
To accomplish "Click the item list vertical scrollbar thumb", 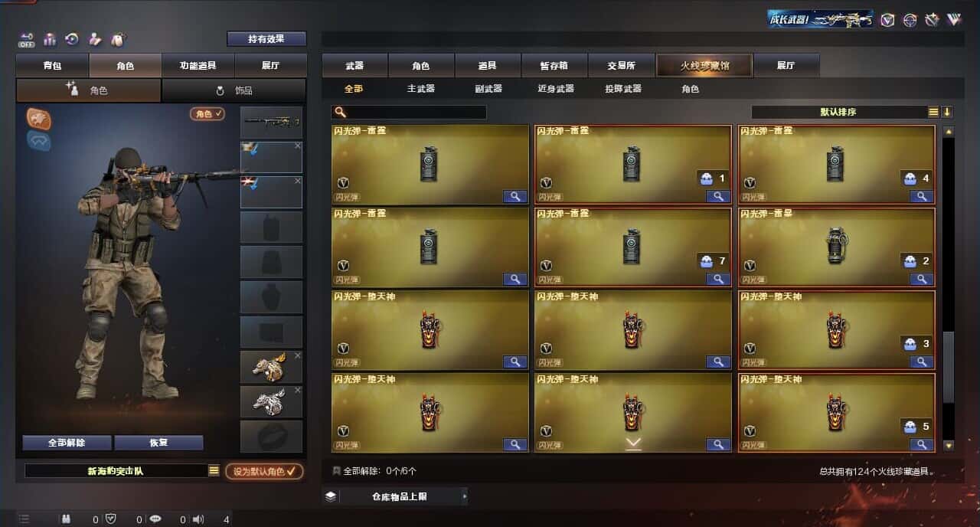I will pyautogui.click(x=949, y=366).
